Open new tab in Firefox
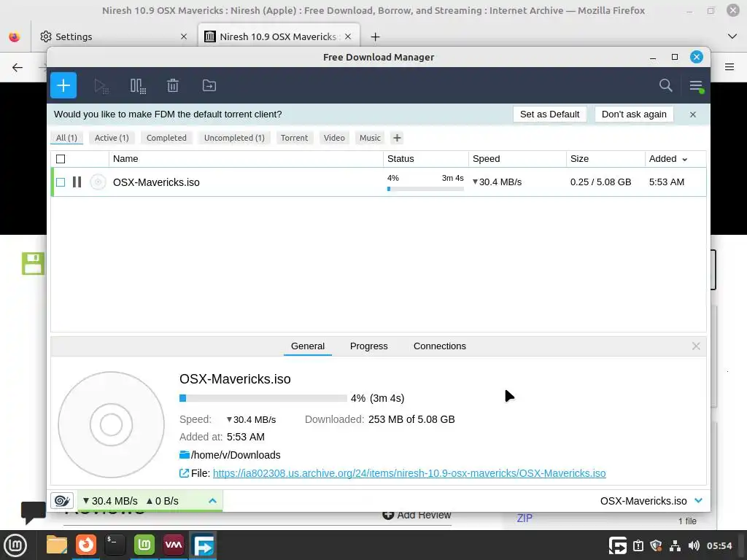This screenshot has width=747, height=560. click(x=376, y=36)
